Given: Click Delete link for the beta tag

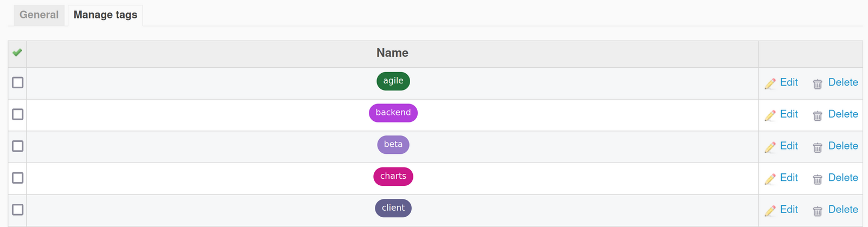Looking at the screenshot, I should point(843,146).
